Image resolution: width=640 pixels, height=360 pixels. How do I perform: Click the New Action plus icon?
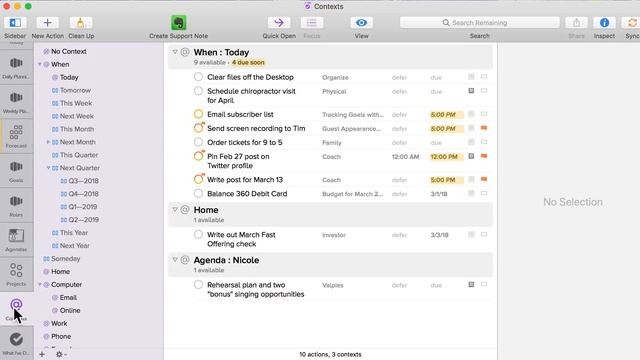47,23
